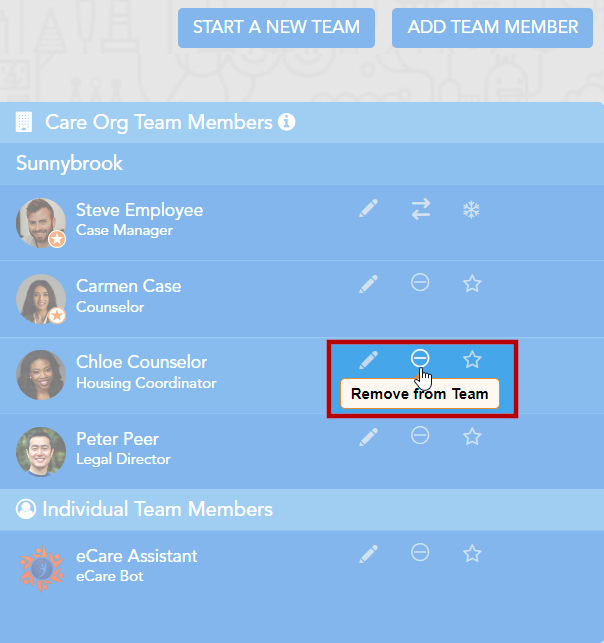The width and height of the screenshot is (604, 643).
Task: Toggle the favorite star for Chloe Counselor
Action: 472,359
